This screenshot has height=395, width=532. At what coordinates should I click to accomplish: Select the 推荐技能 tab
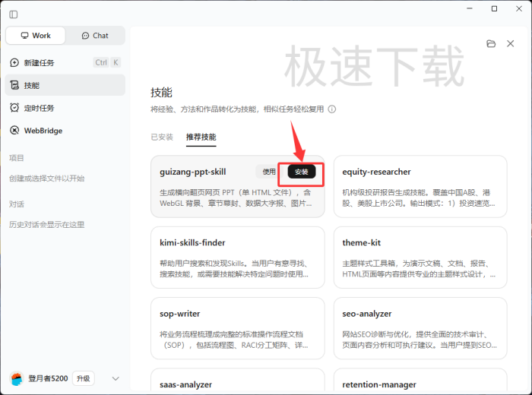201,137
